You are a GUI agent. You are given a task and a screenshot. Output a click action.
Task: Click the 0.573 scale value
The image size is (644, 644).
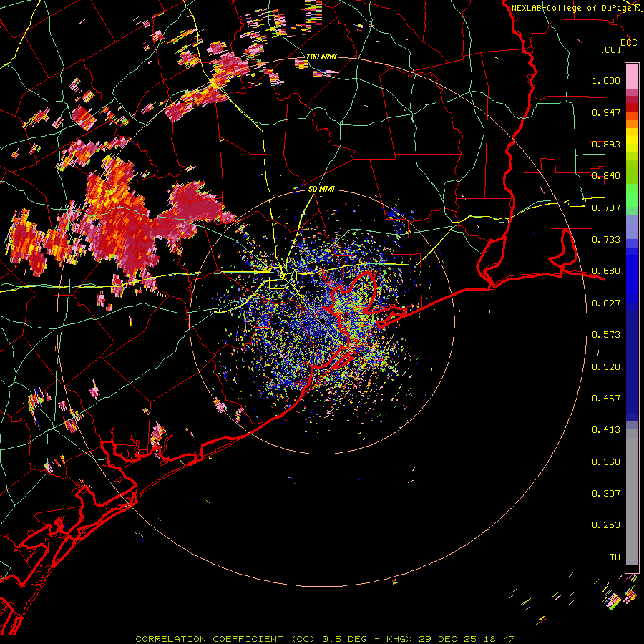(606, 334)
